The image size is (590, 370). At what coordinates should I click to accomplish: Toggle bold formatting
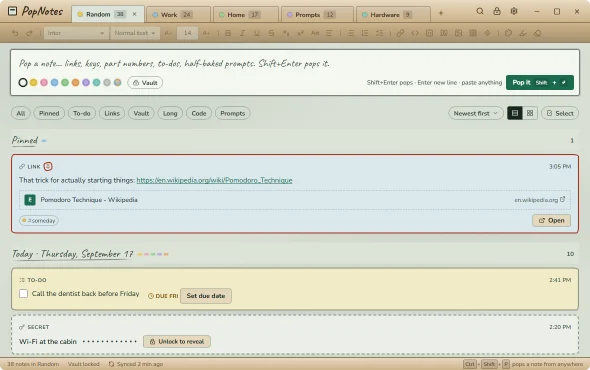pos(228,33)
